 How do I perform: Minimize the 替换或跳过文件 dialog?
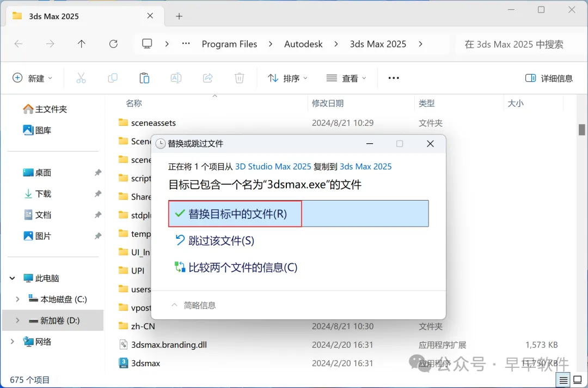point(369,144)
